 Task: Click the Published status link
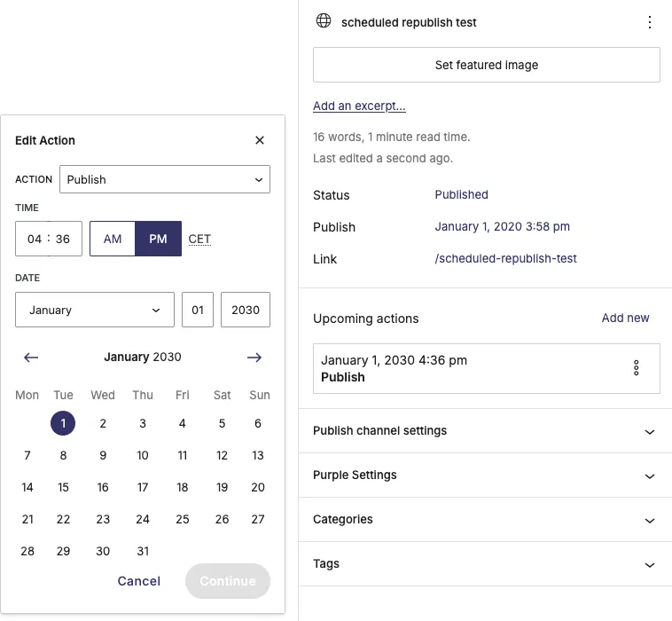click(461, 194)
